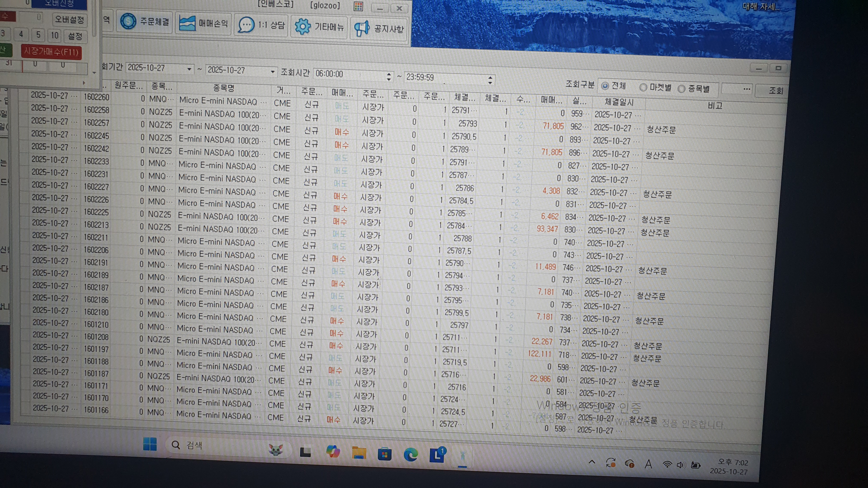This screenshot has height=488, width=868.
Task: Open the blue L app on the taskbar
Action: coord(437,455)
